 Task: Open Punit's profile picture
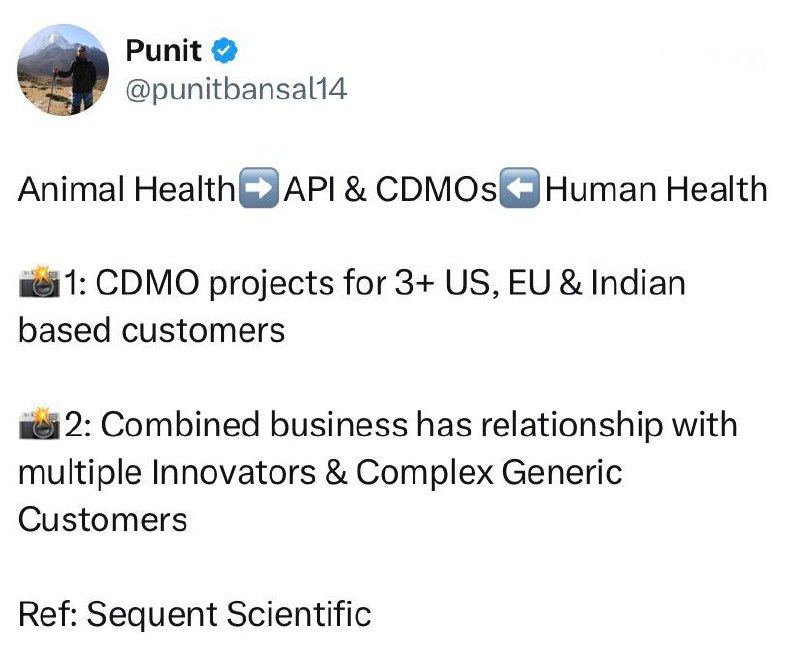coord(62,69)
